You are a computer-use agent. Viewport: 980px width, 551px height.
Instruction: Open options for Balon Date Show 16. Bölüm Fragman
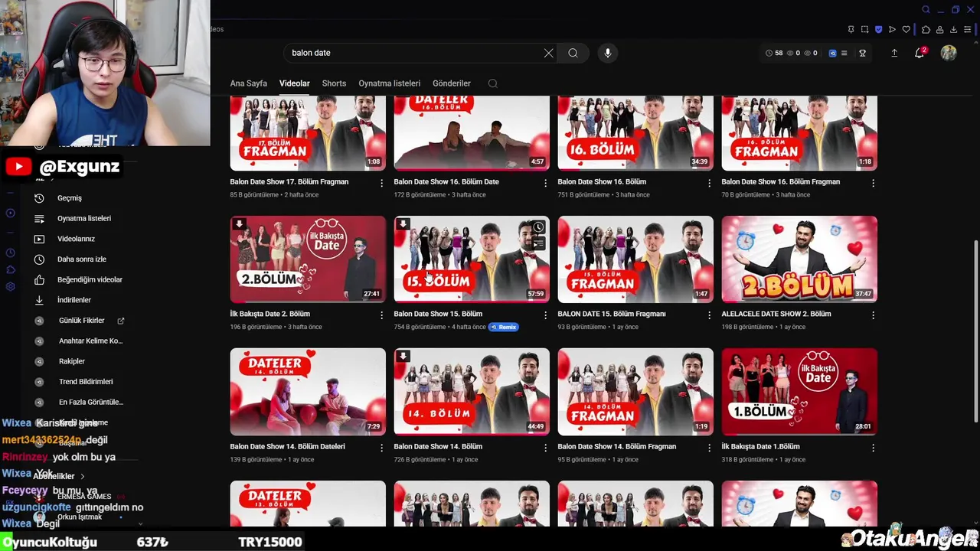[x=873, y=183]
